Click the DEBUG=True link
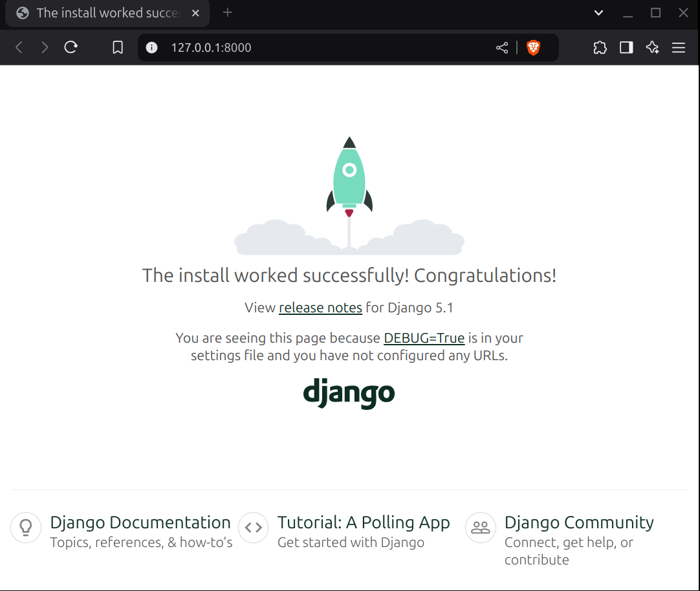The height and width of the screenshot is (591, 700). click(x=424, y=338)
